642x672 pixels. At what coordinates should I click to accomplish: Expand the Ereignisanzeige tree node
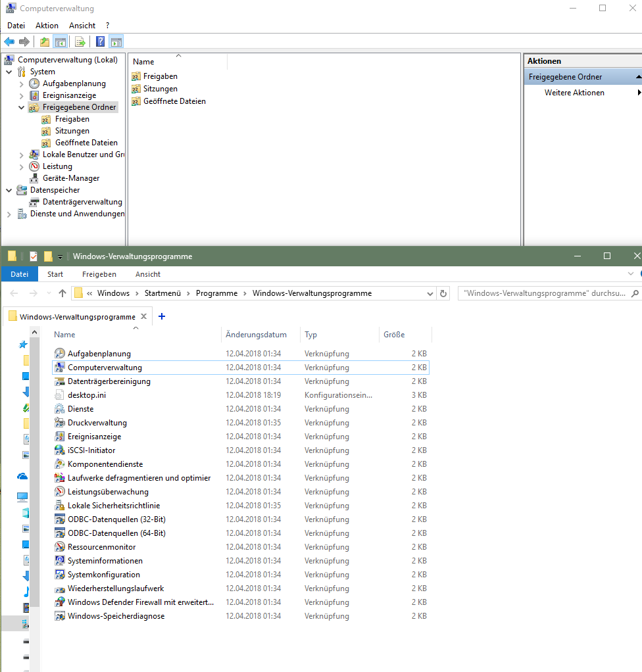coord(22,95)
